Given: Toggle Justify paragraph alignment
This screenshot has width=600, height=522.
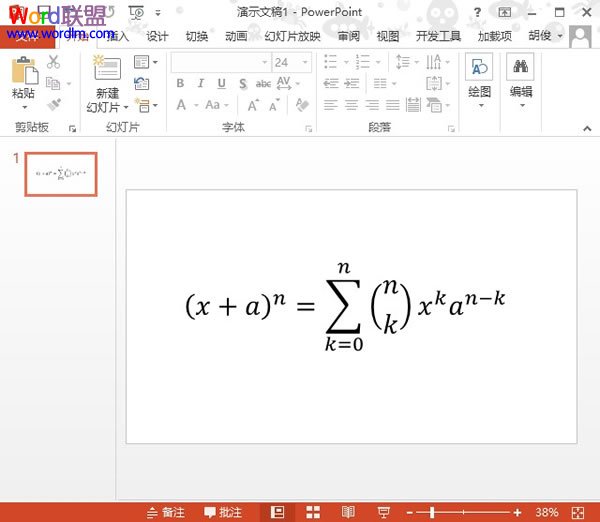Looking at the screenshot, I should click(x=393, y=105).
